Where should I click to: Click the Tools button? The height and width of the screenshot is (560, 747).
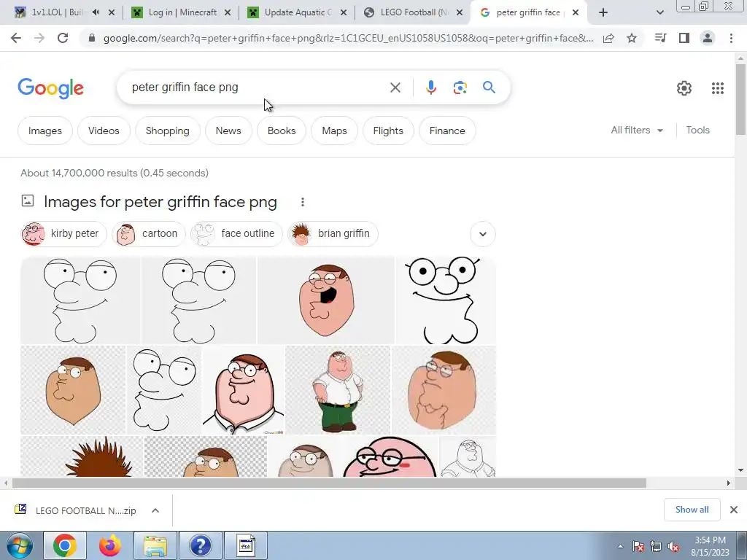click(x=698, y=130)
